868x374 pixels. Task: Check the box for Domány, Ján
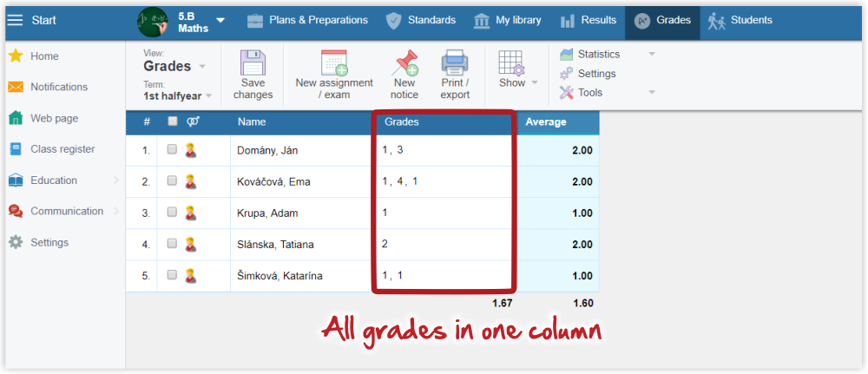pyautogui.click(x=172, y=149)
